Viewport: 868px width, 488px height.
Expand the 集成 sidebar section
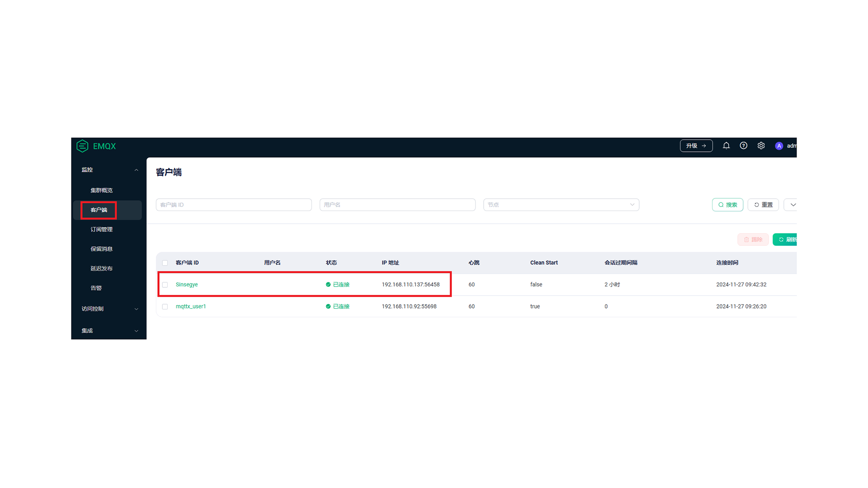(109, 331)
